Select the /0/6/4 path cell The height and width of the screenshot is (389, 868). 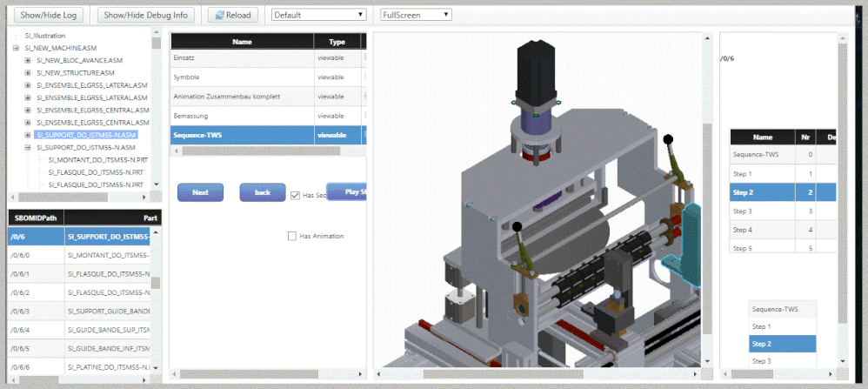(x=36, y=331)
